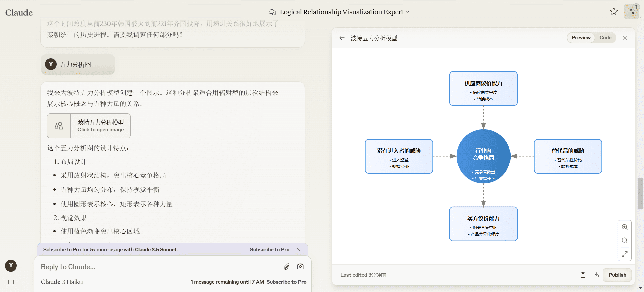This screenshot has width=644, height=292.
Task: Click the '1. 布局设计' list heading
Action: (70, 162)
